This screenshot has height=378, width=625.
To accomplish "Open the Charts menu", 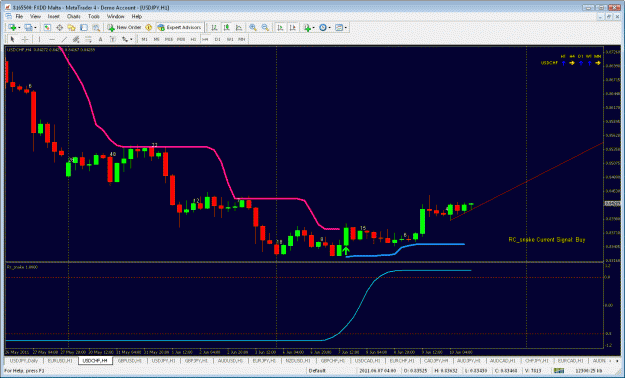I will point(74,16).
